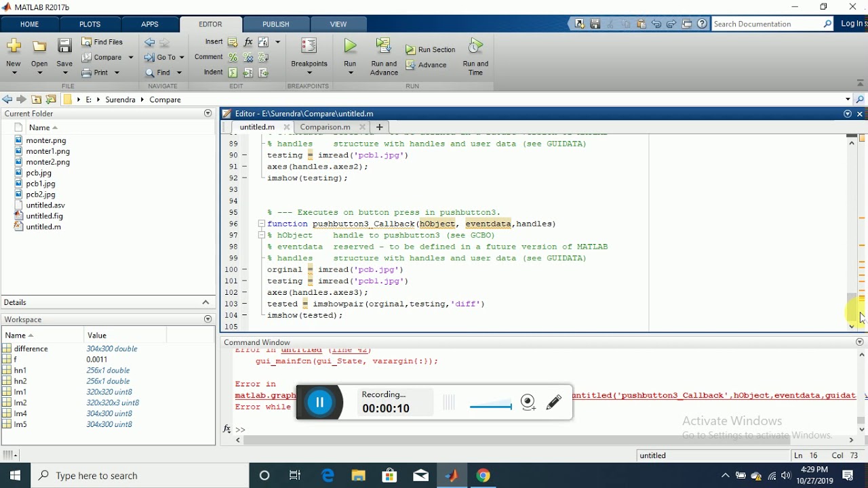The height and width of the screenshot is (488, 868).
Task: Click the Browse for folder icon
Action: point(51,100)
